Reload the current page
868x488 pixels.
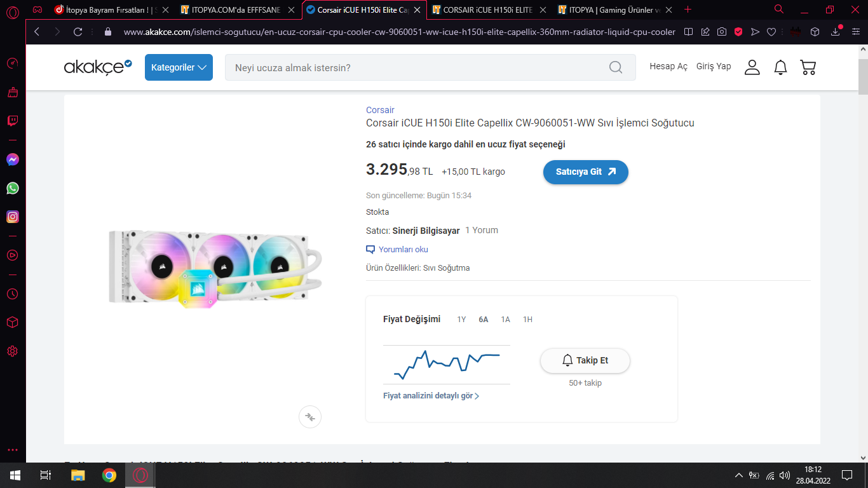[78, 32]
